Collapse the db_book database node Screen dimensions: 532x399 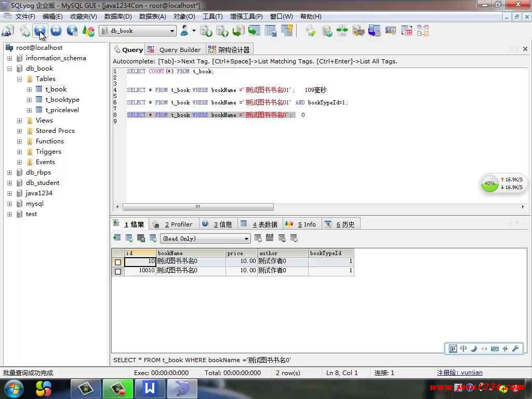click(9, 69)
